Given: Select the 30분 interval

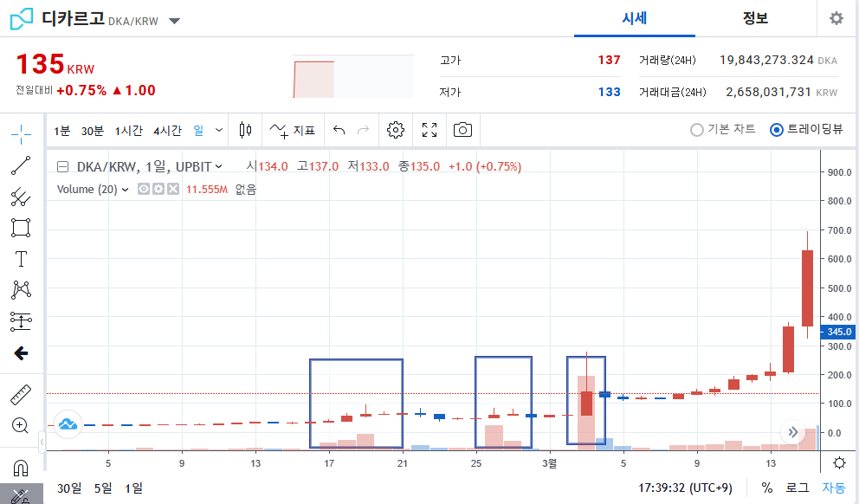Looking at the screenshot, I should (x=92, y=131).
